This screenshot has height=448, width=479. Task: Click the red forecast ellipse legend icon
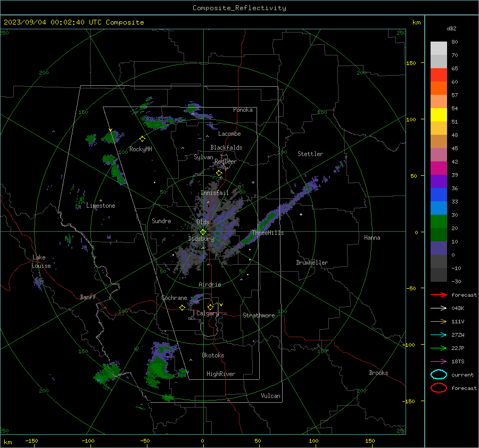[x=439, y=388]
